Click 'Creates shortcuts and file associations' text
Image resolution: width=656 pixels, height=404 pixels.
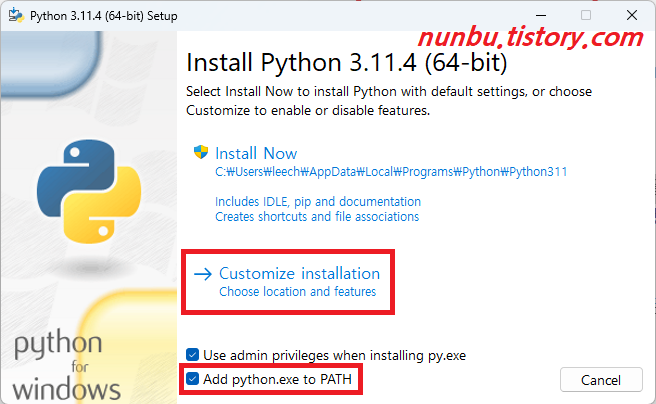coord(317,217)
